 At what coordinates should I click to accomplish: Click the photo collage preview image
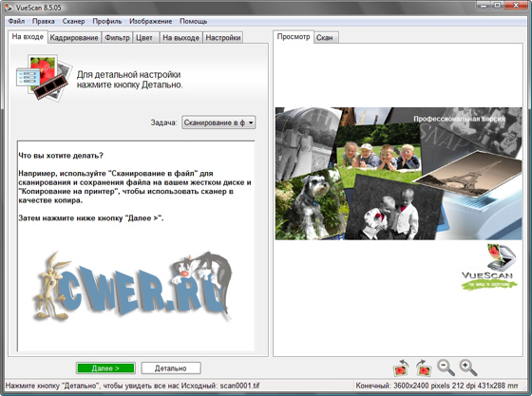tap(398, 174)
